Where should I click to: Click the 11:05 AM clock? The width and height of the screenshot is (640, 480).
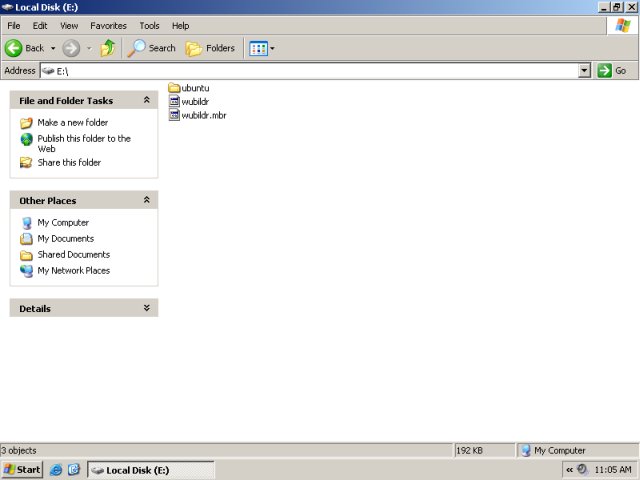tap(613, 470)
